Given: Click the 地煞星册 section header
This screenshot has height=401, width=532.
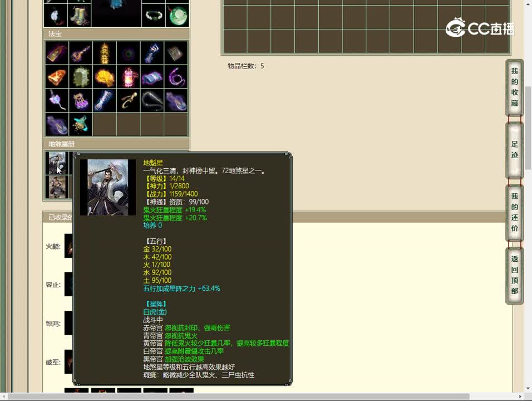Looking at the screenshot, I should [x=116, y=144].
